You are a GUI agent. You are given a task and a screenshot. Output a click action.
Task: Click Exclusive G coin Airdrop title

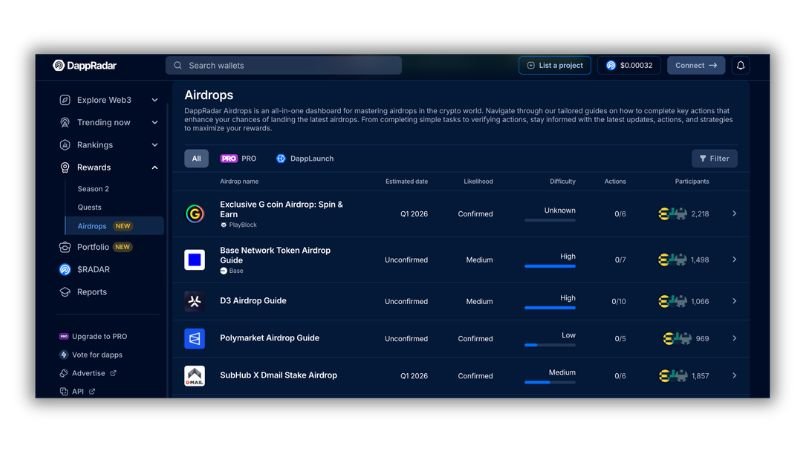(281, 209)
